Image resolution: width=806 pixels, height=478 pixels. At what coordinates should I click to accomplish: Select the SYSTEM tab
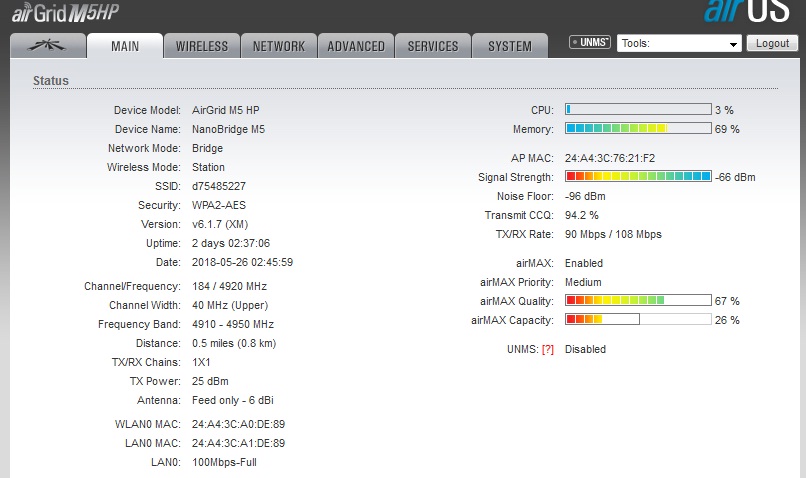[x=510, y=46]
